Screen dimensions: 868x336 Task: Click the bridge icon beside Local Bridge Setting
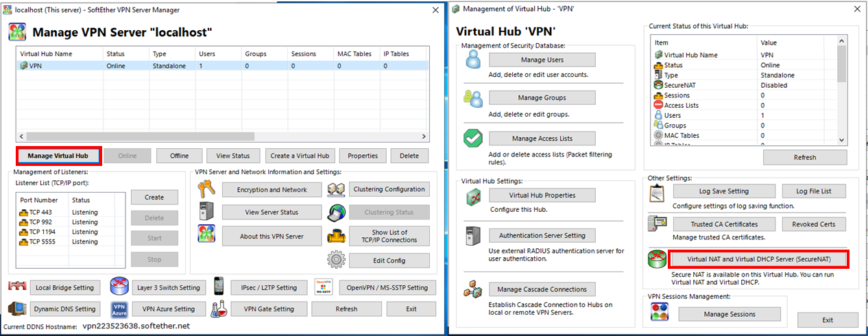[x=18, y=287]
